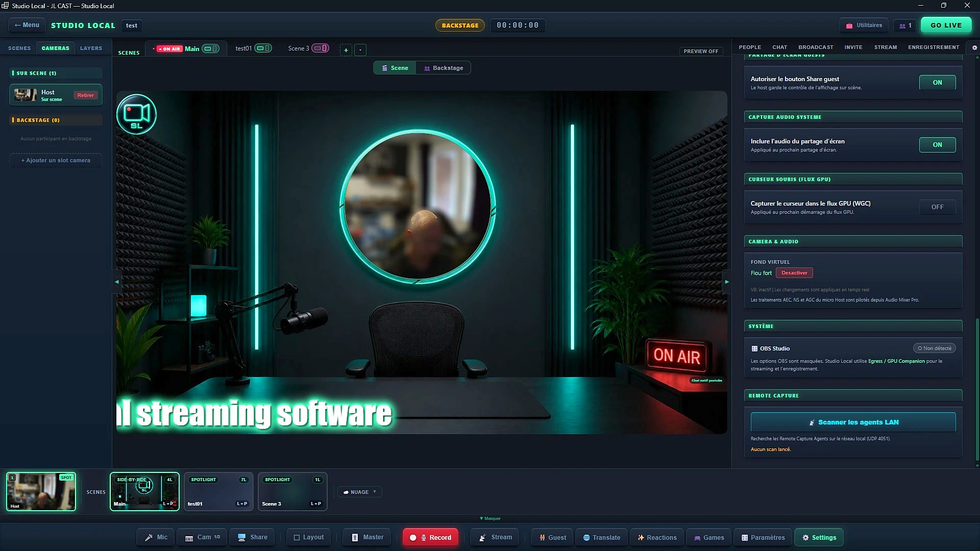Disable the Share guest button toggle

937,83
